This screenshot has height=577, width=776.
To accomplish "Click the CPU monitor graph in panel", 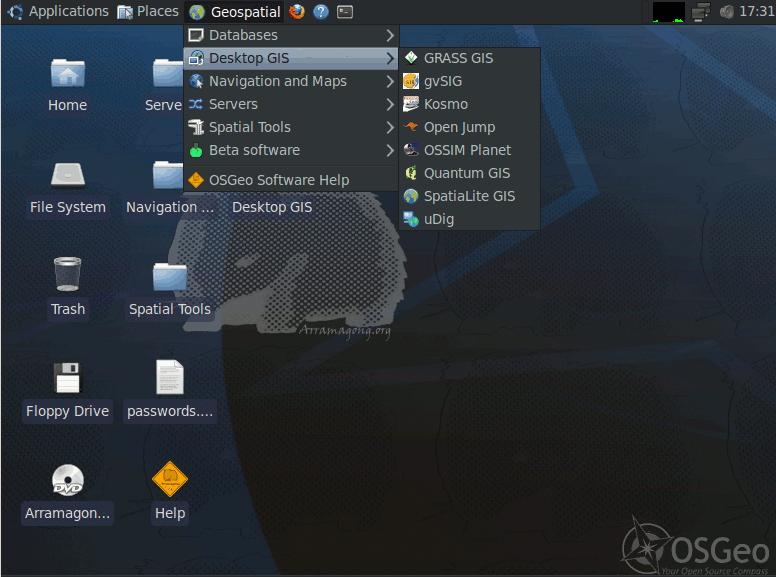I will coord(669,12).
